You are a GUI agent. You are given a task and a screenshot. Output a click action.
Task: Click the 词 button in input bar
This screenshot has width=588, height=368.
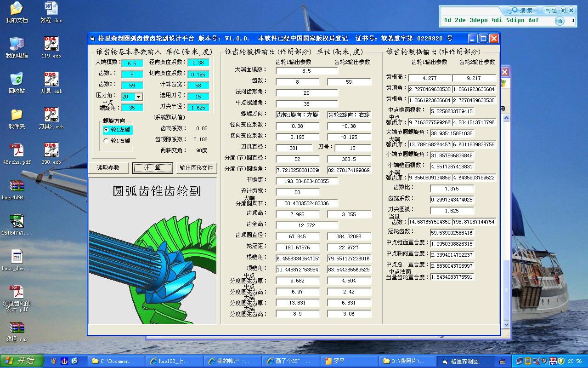pos(563,10)
